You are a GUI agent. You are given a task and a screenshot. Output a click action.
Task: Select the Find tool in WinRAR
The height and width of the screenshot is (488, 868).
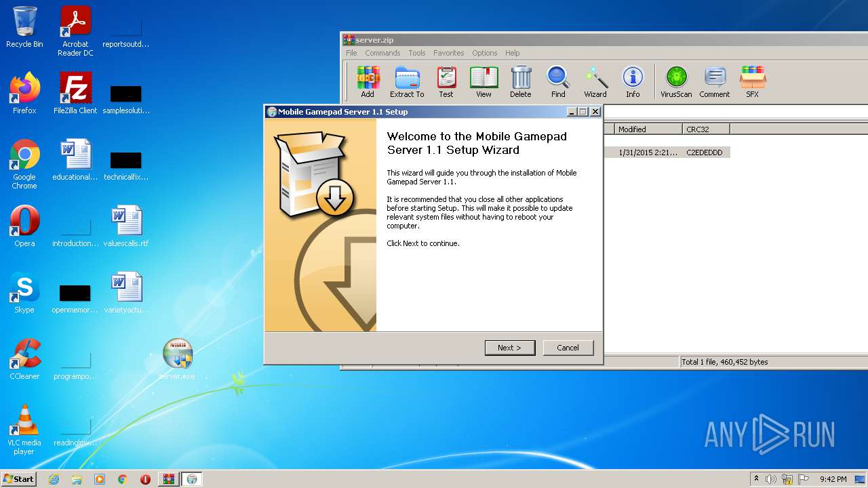pyautogui.click(x=558, y=82)
